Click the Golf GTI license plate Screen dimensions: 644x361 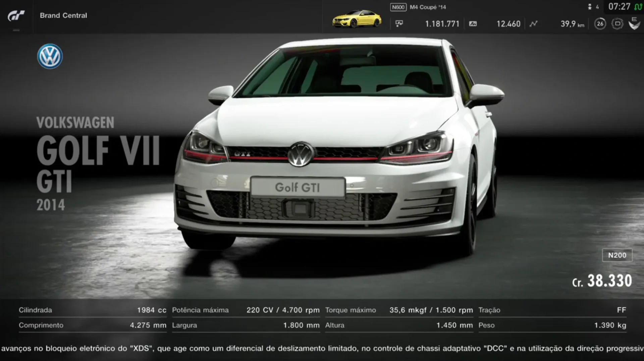click(x=298, y=187)
